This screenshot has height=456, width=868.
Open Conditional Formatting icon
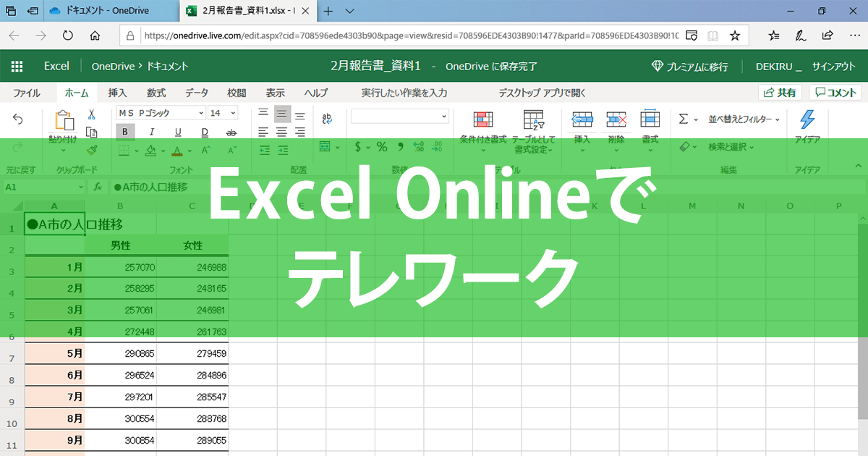point(483,120)
